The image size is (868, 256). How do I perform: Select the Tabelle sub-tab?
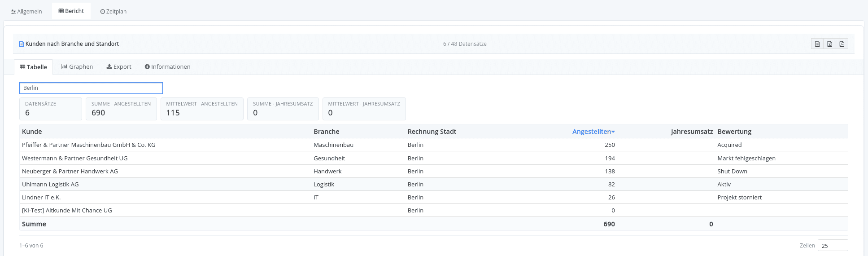[33, 67]
